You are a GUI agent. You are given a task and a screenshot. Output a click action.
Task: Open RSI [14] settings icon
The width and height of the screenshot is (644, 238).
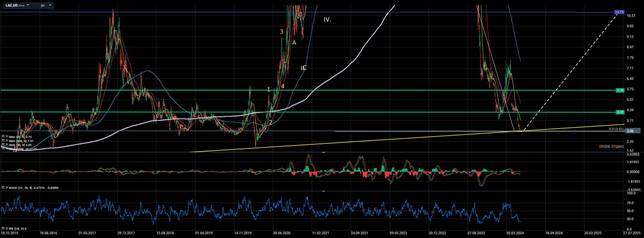click(3, 229)
